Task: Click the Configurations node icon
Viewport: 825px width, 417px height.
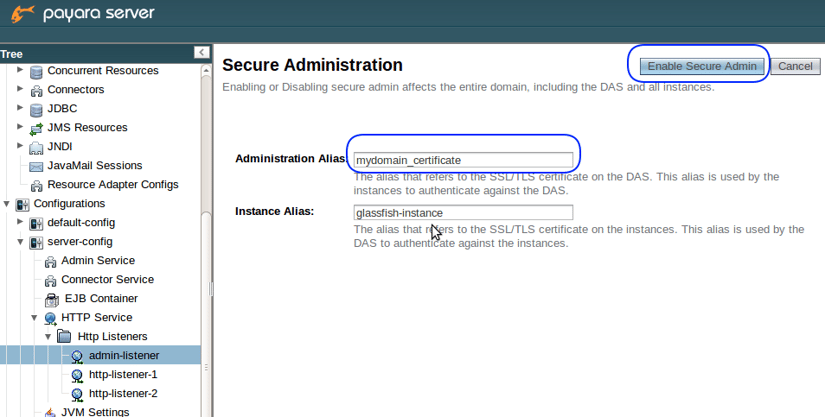Action: [22, 204]
